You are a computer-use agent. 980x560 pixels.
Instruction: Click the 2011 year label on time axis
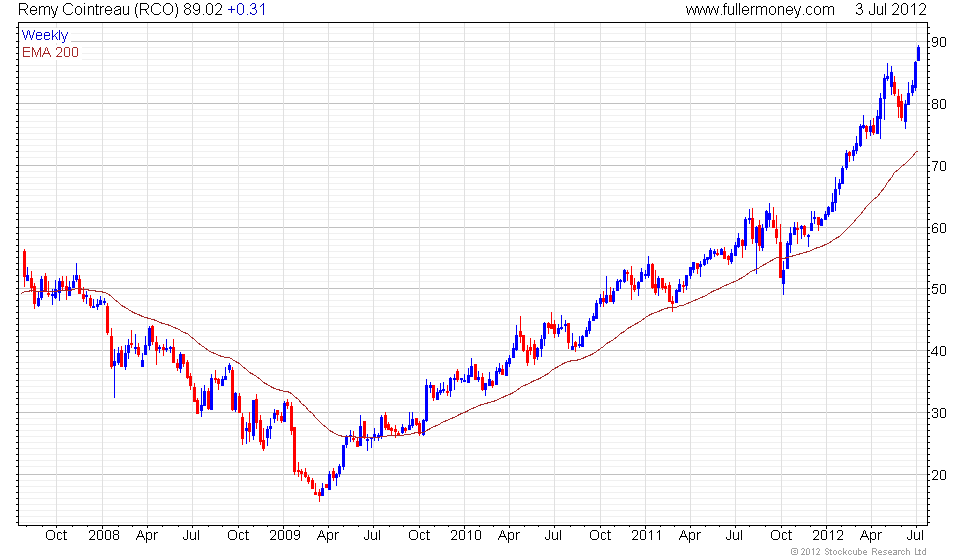pos(646,536)
